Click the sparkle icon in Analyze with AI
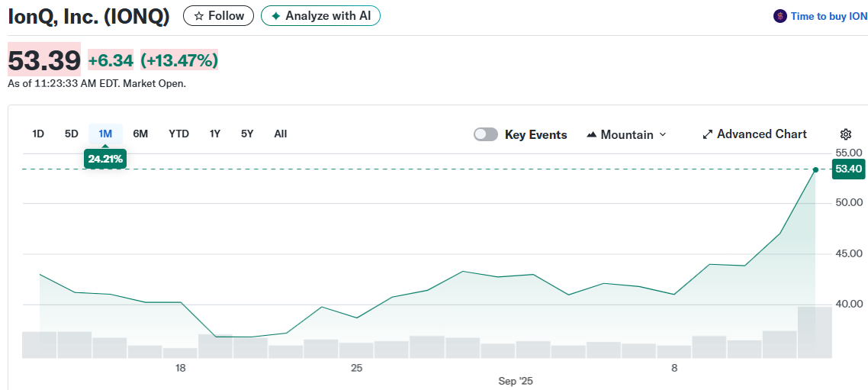The height and width of the screenshot is (390, 868). pos(276,16)
